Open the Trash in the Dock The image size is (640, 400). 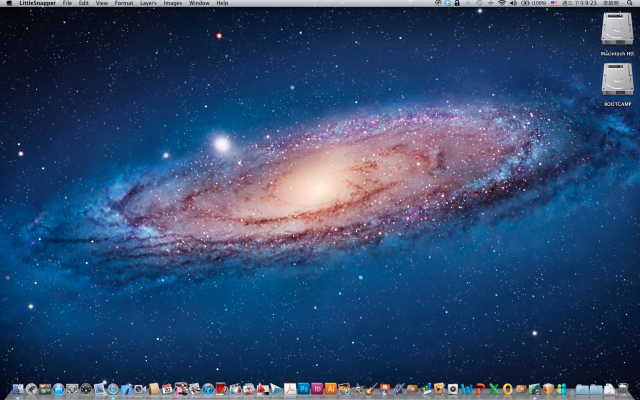click(623, 389)
